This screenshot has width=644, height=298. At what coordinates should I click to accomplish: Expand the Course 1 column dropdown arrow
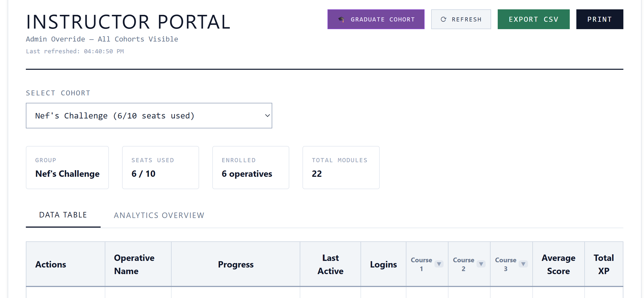coord(439,264)
